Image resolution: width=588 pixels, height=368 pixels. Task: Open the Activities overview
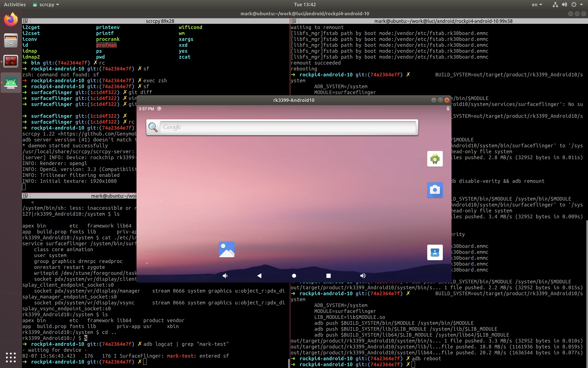pos(15,4)
